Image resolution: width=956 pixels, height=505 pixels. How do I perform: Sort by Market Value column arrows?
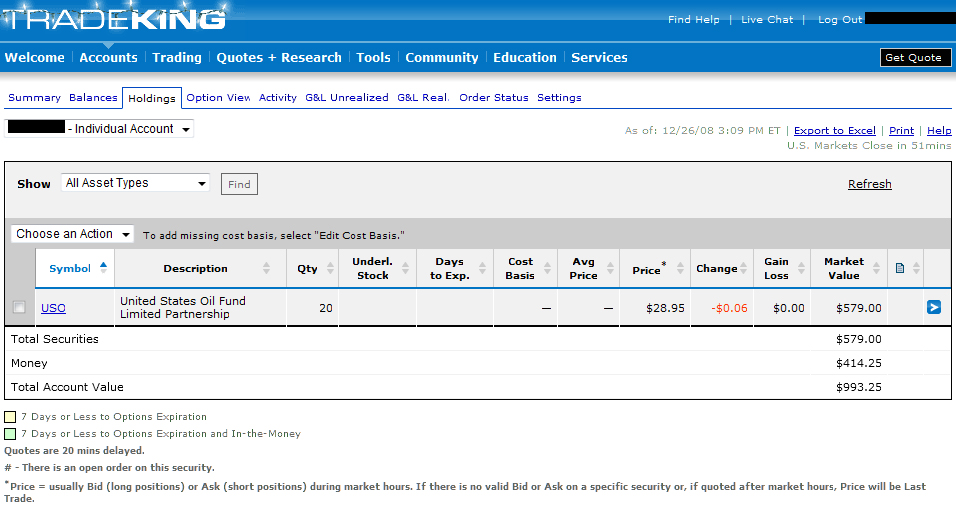[x=876, y=268]
